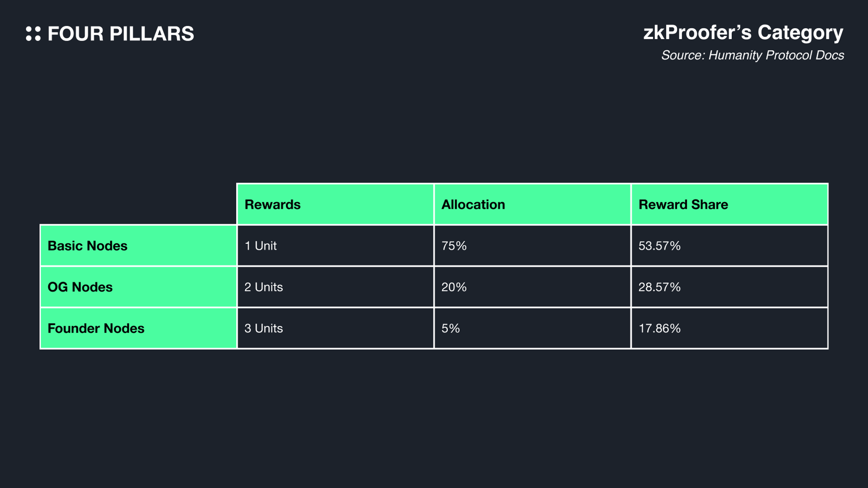Image resolution: width=868 pixels, height=488 pixels.
Task: Select the Allocation column header
Action: point(473,204)
